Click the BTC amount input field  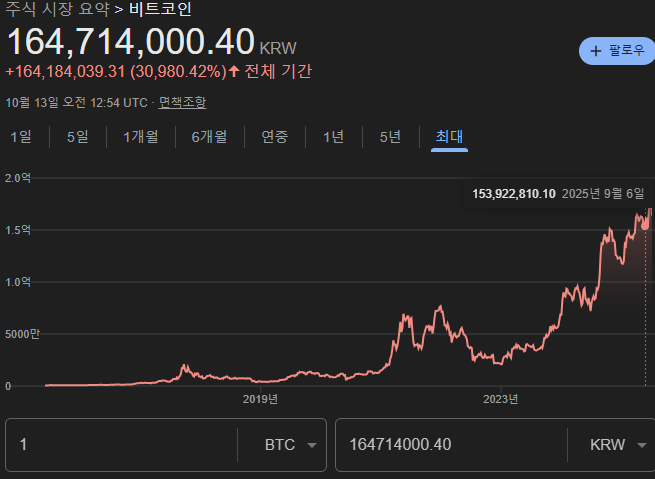pyautogui.click(x=120, y=445)
